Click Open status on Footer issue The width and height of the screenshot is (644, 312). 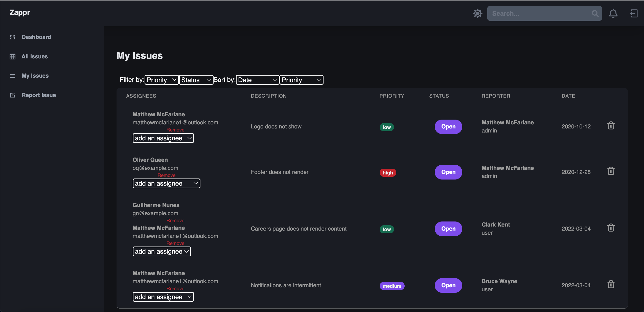coord(448,172)
